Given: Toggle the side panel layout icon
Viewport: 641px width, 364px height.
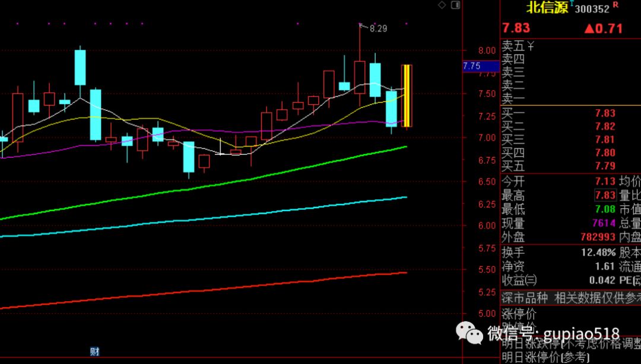Looking at the screenshot, I should coord(455,5).
